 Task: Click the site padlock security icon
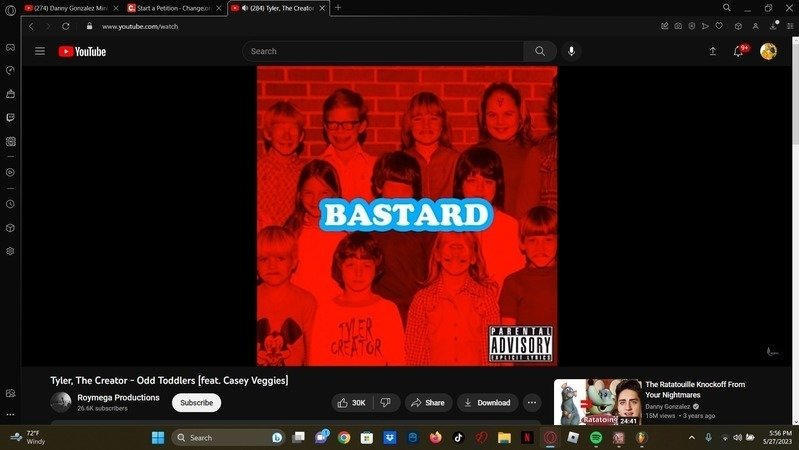[90, 26]
